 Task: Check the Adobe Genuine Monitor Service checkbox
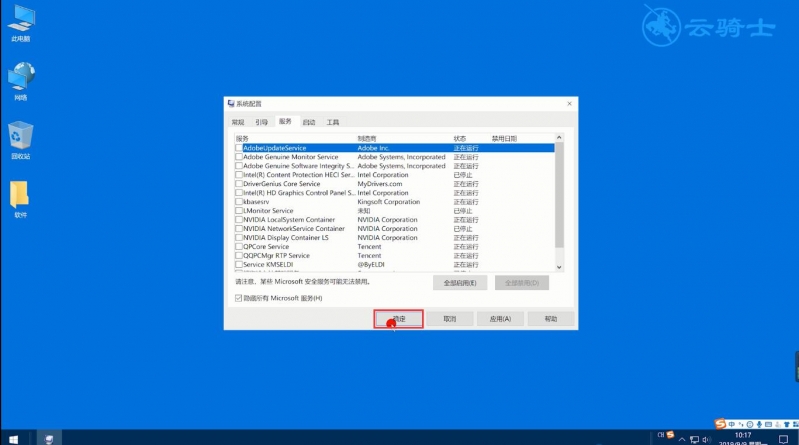coord(238,157)
